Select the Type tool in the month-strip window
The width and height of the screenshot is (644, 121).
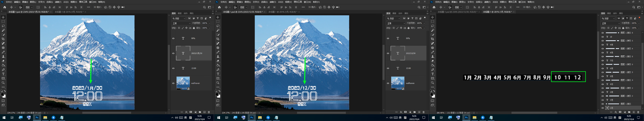pyautogui.click(x=432, y=74)
